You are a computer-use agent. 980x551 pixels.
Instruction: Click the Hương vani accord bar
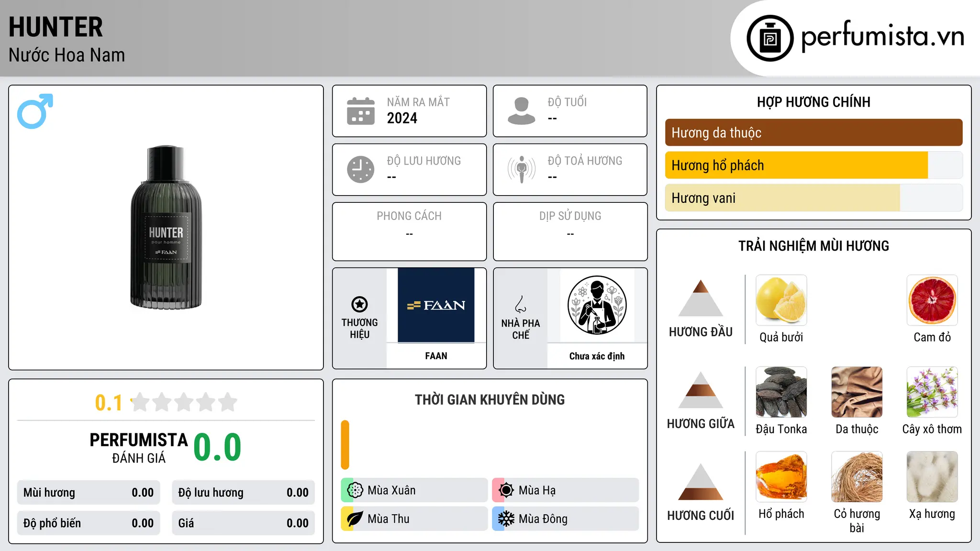point(814,198)
